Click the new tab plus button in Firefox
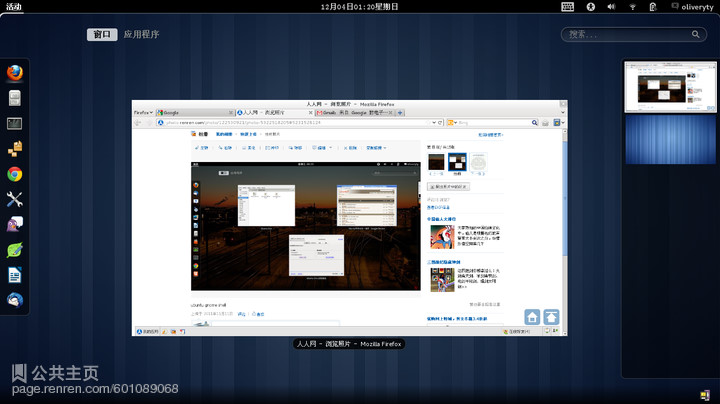 (400, 112)
